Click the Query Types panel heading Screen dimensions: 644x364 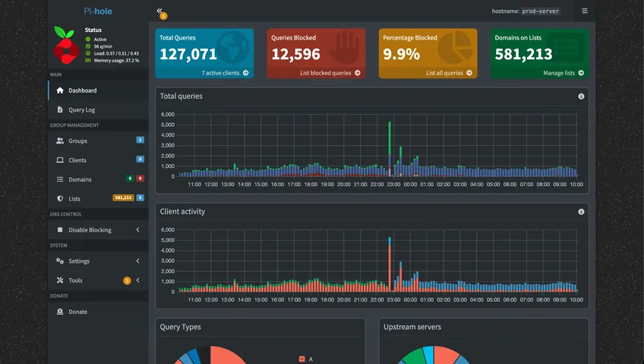[x=180, y=327]
